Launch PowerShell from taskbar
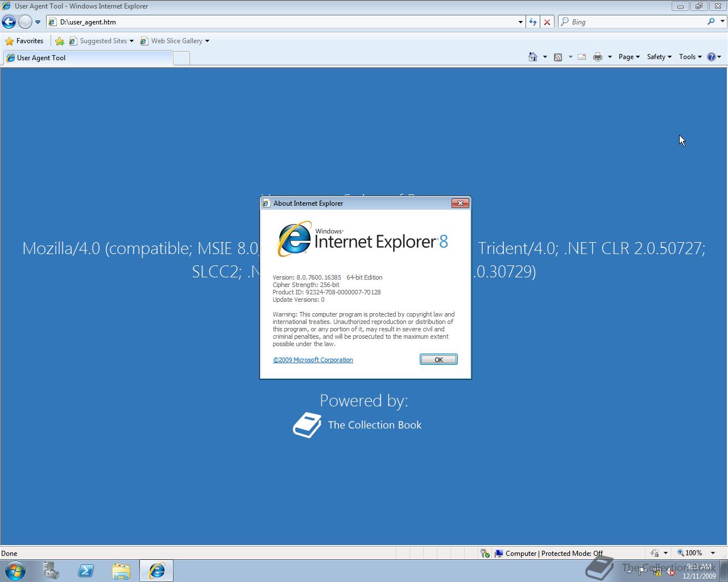The width and height of the screenshot is (728, 582). (86, 571)
